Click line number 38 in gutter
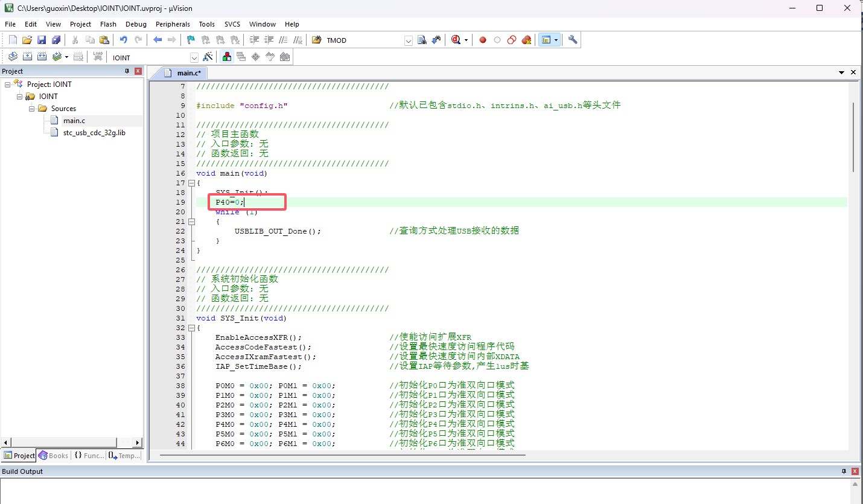Viewport: 863px width, 504px height. pyautogui.click(x=181, y=386)
